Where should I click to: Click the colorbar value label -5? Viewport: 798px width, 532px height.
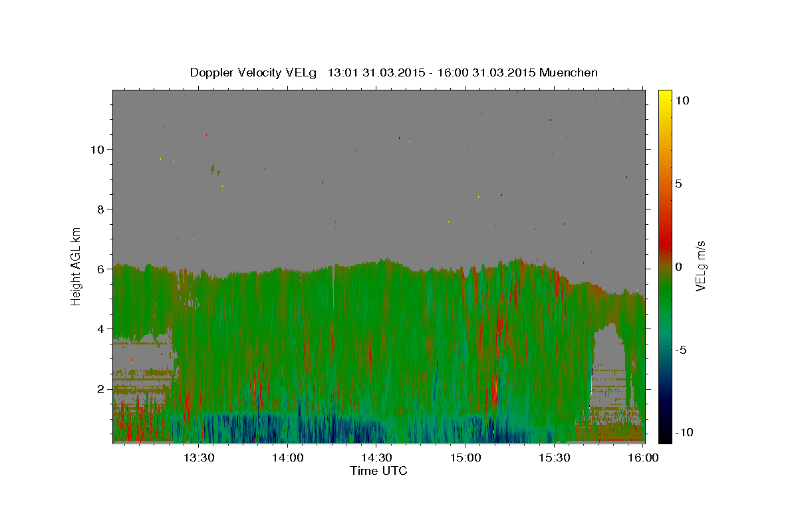(680, 350)
